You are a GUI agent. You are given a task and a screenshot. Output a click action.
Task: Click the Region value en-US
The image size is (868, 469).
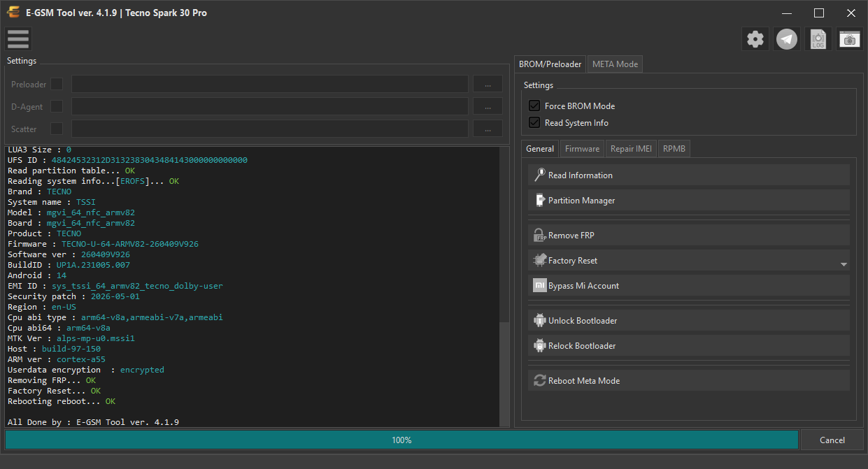(x=64, y=307)
